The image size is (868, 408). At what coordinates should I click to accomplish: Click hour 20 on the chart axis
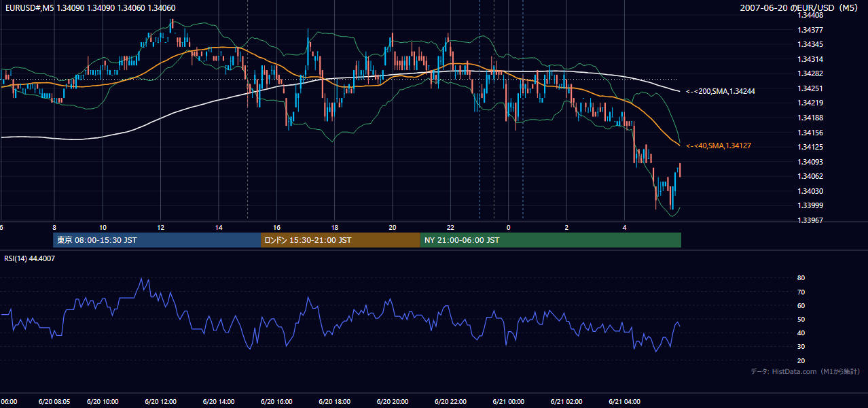click(393, 227)
